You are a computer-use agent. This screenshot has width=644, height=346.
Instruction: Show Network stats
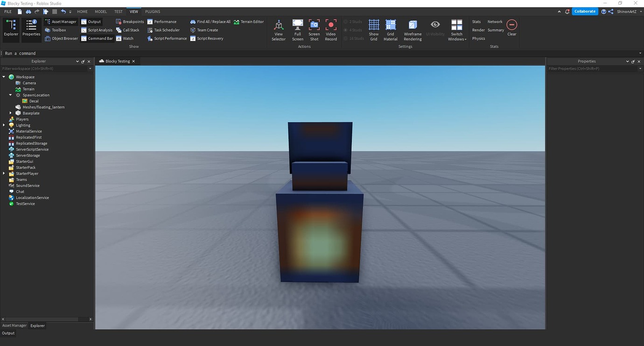coord(495,21)
